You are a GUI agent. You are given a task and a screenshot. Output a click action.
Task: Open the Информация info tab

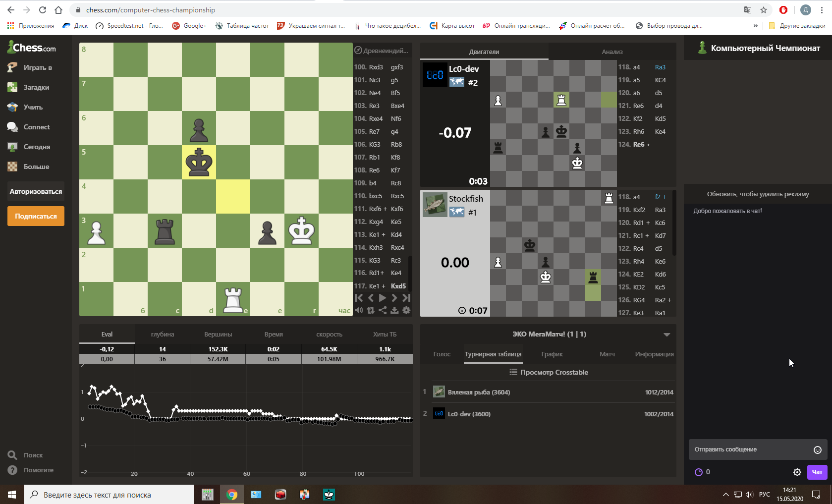click(x=654, y=354)
